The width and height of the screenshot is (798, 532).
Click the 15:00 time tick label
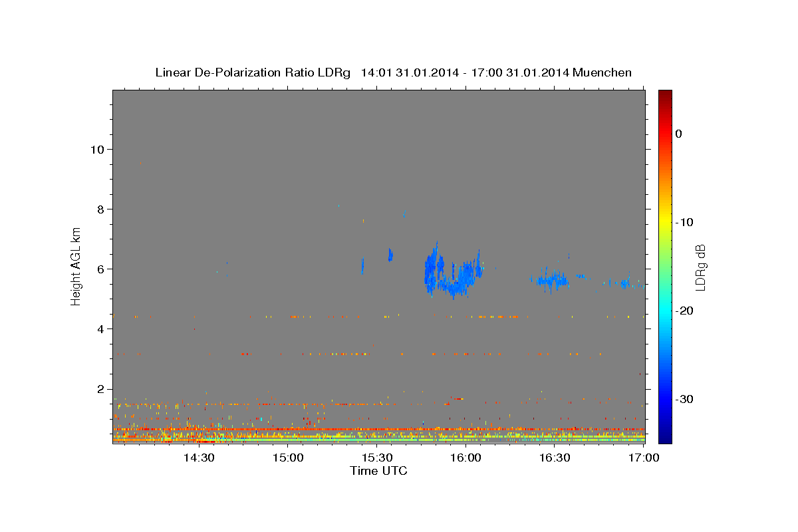(288, 458)
